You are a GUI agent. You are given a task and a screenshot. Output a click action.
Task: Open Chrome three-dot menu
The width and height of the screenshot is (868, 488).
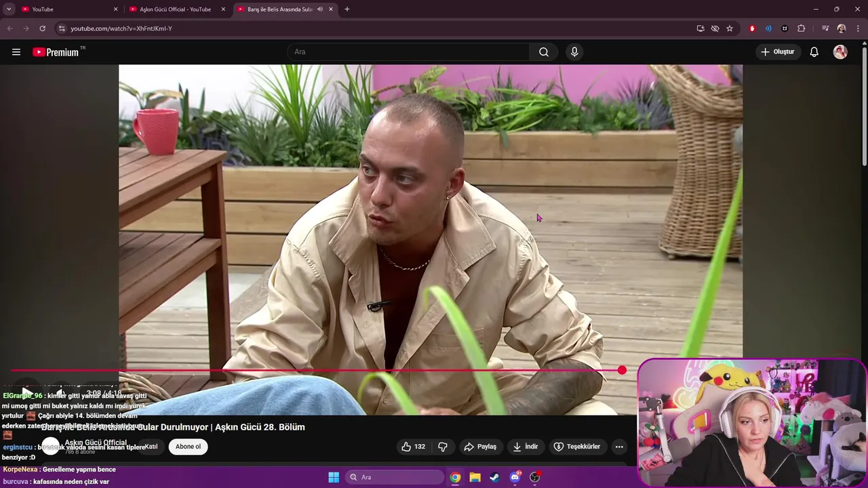pos(857,28)
